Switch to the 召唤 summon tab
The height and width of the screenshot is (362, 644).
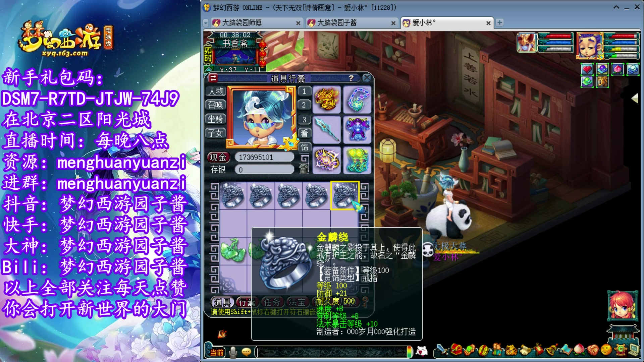point(216,105)
